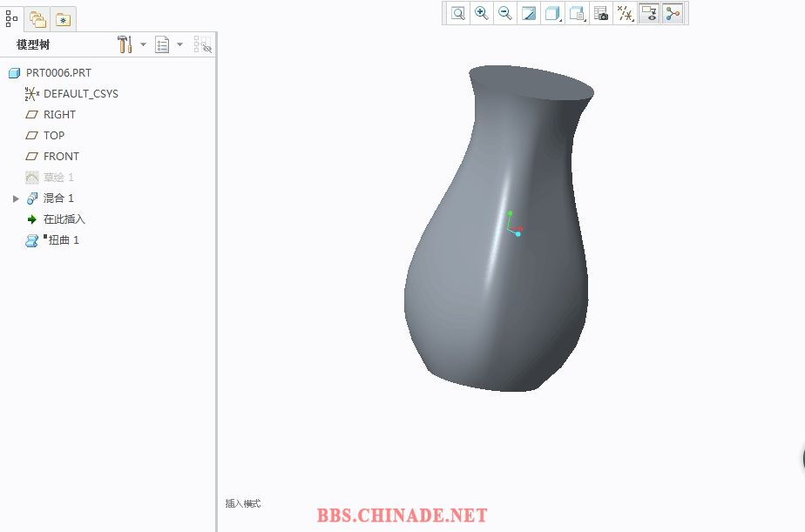The height and width of the screenshot is (532, 805).
Task: Toggle the datum display filters button
Action: click(625, 13)
